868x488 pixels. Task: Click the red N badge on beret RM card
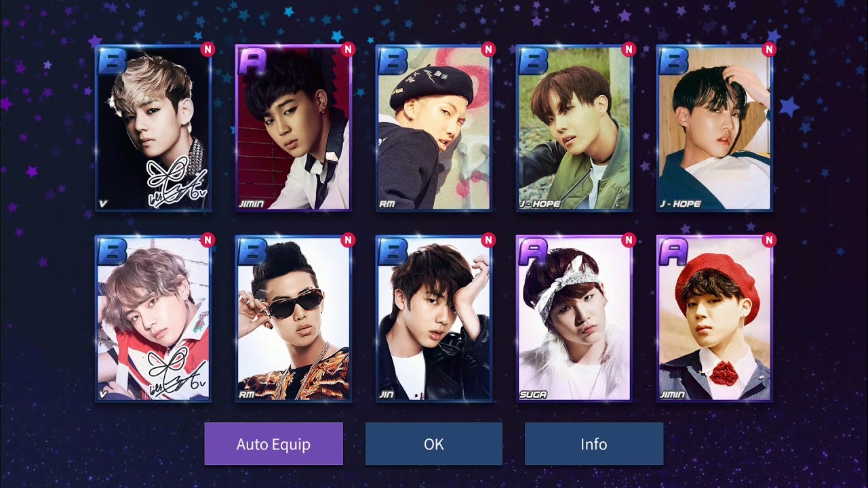[488, 49]
